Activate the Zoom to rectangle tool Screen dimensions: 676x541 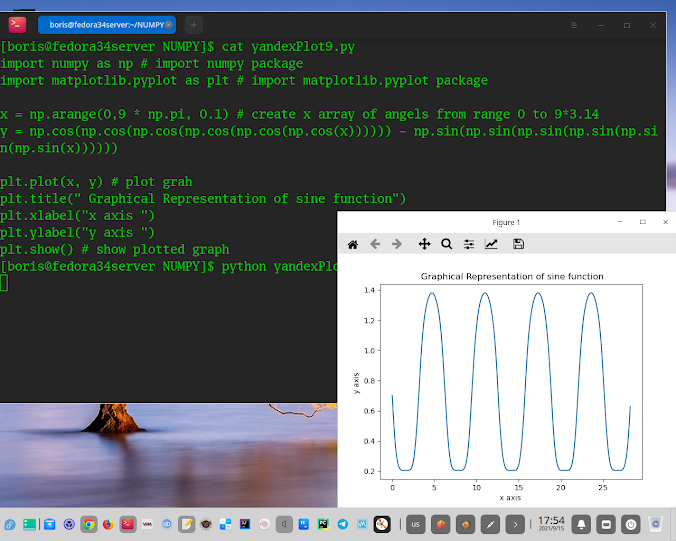[447, 244]
